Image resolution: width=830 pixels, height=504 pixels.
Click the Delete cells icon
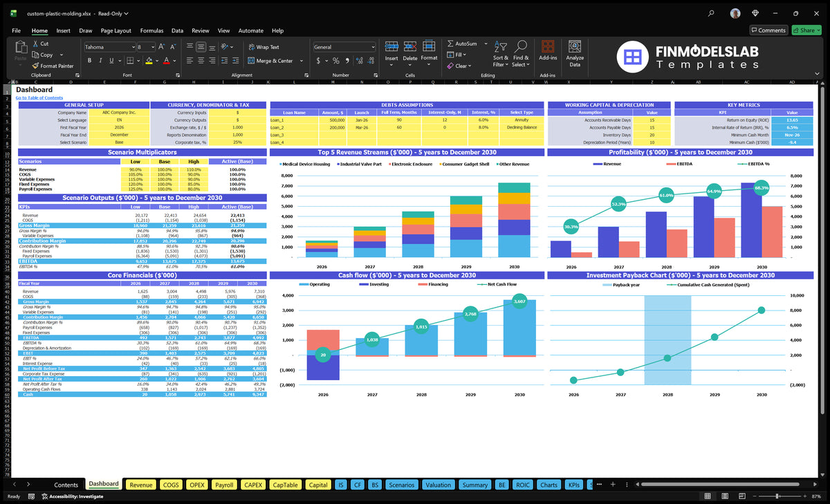coord(410,46)
